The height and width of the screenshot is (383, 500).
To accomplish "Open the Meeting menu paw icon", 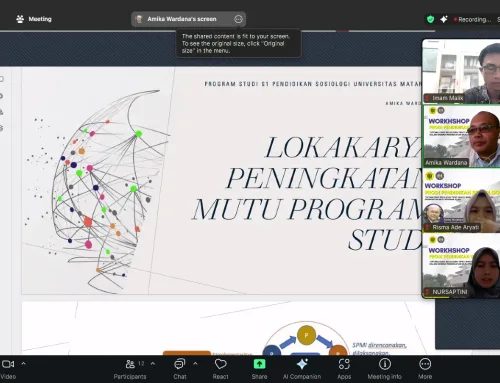I will pyautogui.click(x=20, y=19).
